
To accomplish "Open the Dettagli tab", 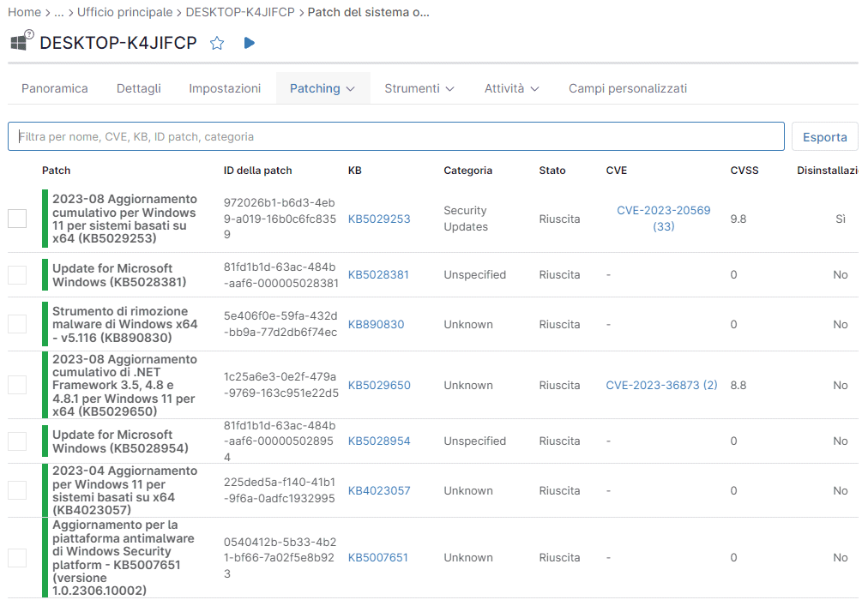I will click(139, 88).
